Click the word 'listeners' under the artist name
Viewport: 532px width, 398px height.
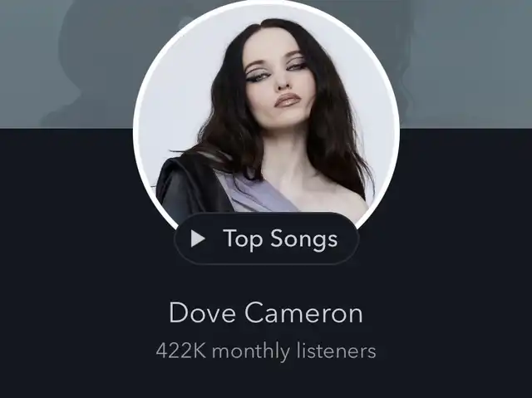[x=336, y=351]
